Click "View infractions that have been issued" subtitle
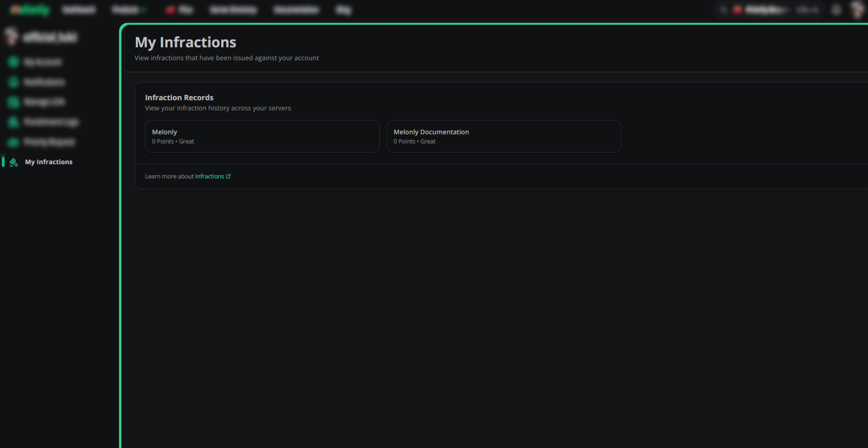The height and width of the screenshot is (448, 868). coord(227,58)
